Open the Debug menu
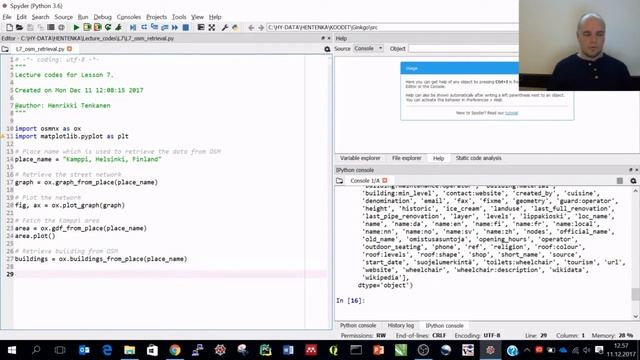Viewport: 640px width, 360px height. point(102,17)
